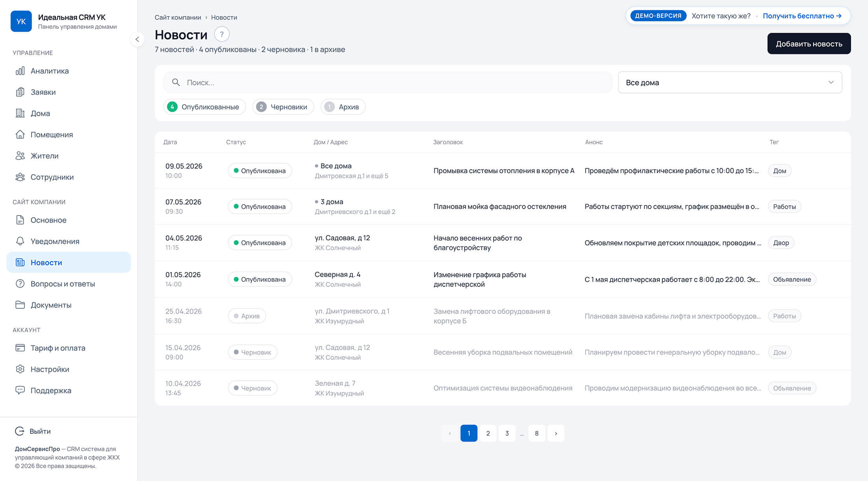The image size is (868, 481).
Task: Click the Тег column header
Action: (774, 142)
